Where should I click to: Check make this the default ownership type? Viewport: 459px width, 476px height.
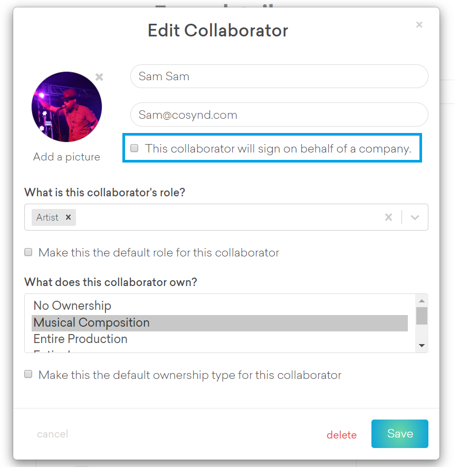click(28, 375)
